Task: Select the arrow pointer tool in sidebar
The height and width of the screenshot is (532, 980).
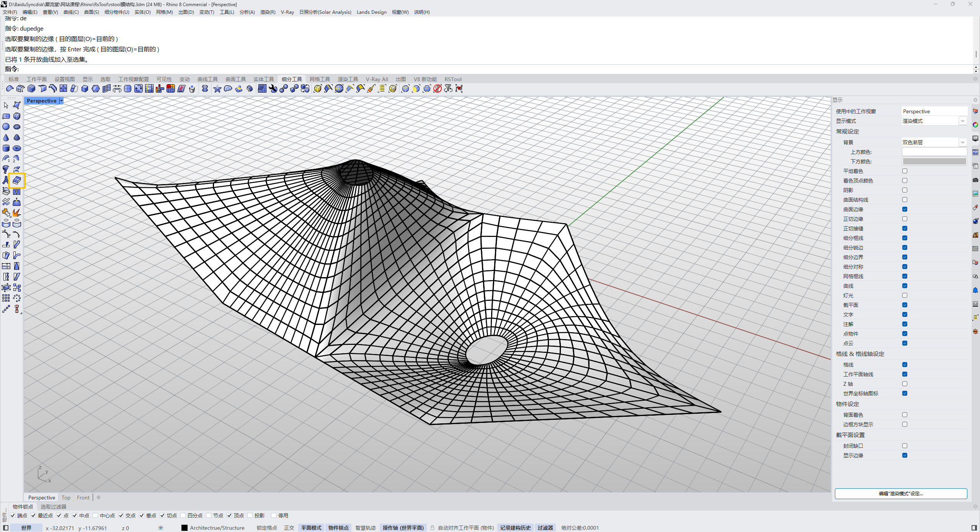Action: tap(6, 105)
